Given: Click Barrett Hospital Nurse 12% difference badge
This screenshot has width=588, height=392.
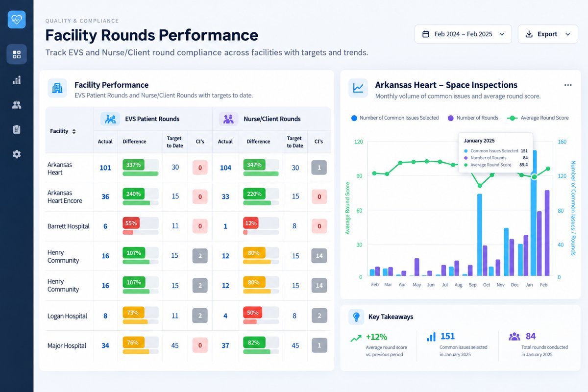Looking at the screenshot, I should click(251, 223).
